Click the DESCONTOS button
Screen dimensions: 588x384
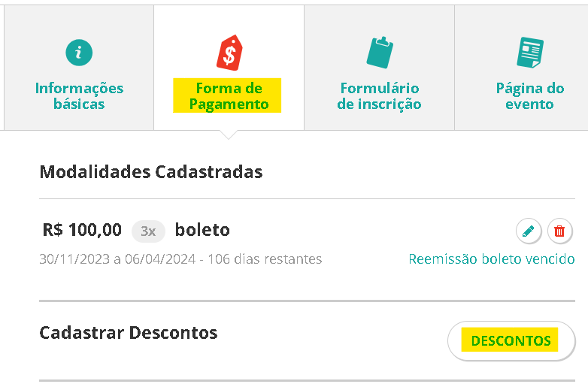(511, 341)
